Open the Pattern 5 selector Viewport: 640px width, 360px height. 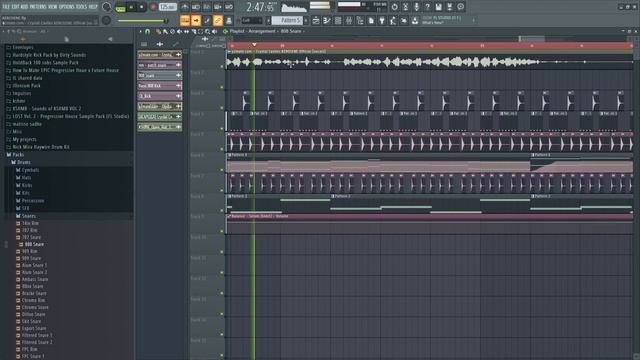[x=288, y=20]
